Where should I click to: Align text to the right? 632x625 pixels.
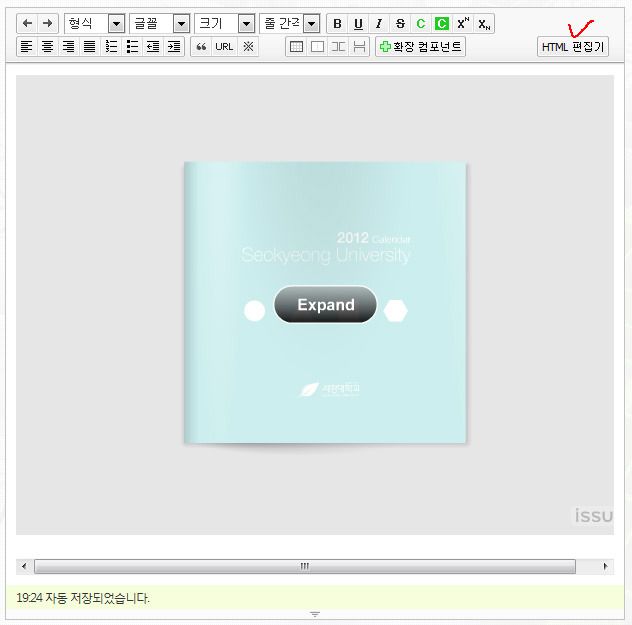(x=69, y=47)
